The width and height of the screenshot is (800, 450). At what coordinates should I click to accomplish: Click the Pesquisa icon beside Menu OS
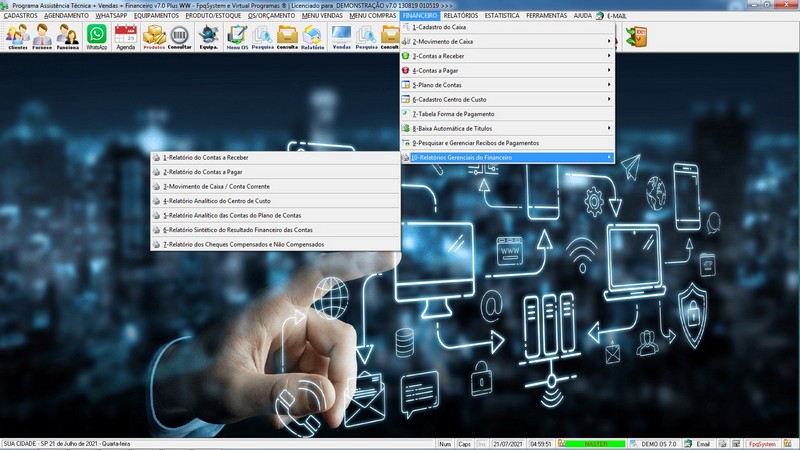coord(262,37)
